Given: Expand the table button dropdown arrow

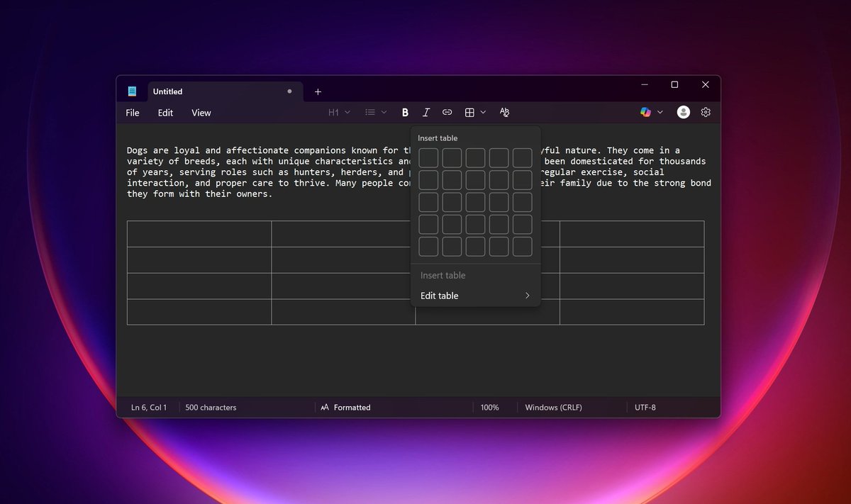Looking at the screenshot, I should tap(484, 112).
